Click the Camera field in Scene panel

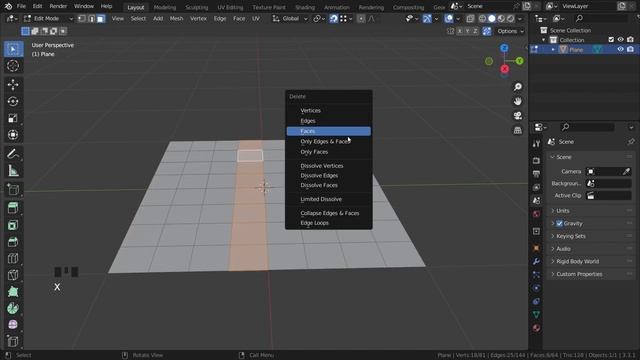[609, 171]
